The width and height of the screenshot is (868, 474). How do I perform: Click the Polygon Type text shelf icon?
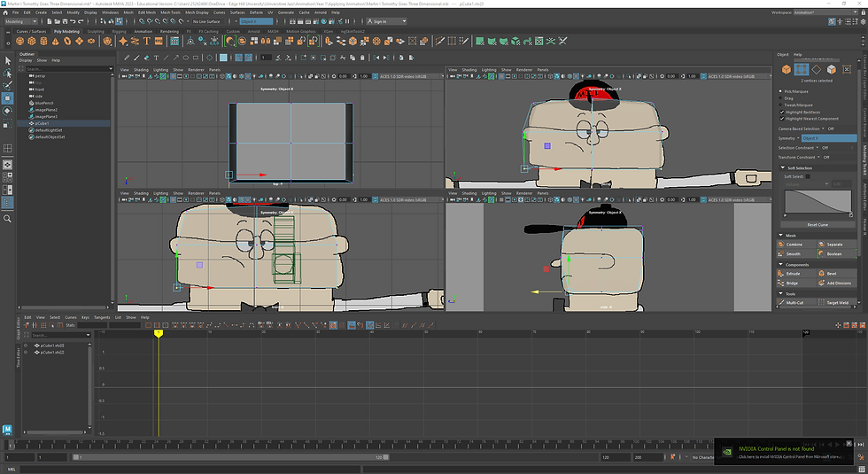click(147, 41)
